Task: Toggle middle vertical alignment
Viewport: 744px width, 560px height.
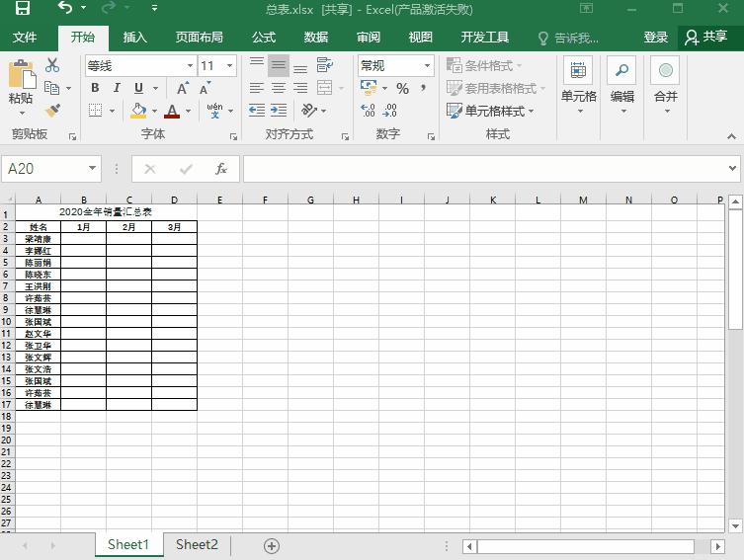Action: (x=279, y=65)
